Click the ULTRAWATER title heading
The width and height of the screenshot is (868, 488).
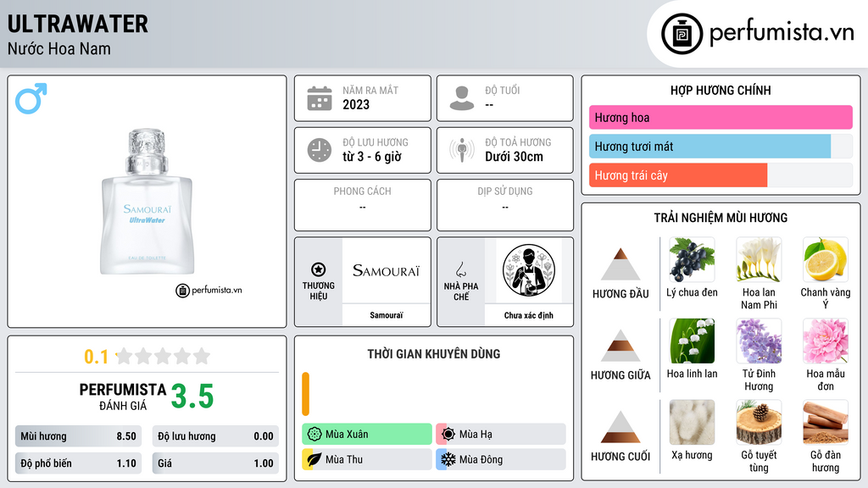[78, 24]
